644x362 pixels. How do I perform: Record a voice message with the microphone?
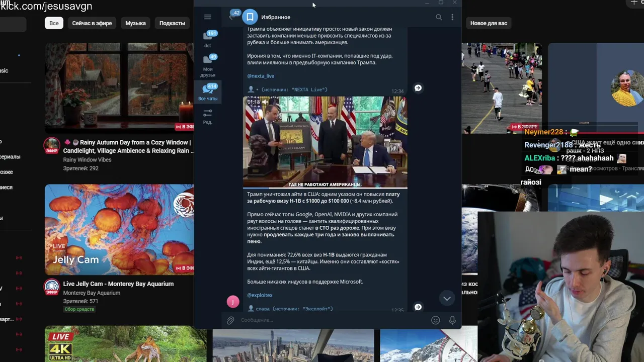[x=452, y=320]
